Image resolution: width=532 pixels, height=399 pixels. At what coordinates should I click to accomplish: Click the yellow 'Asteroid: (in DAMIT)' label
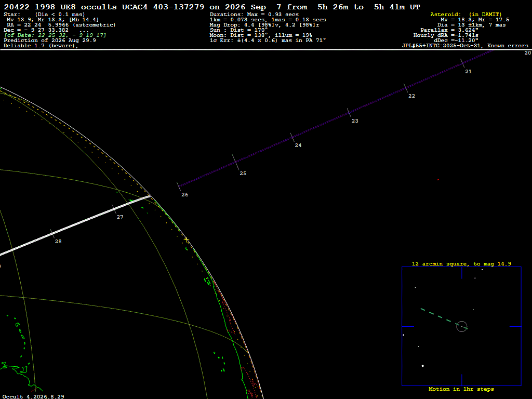466,14
